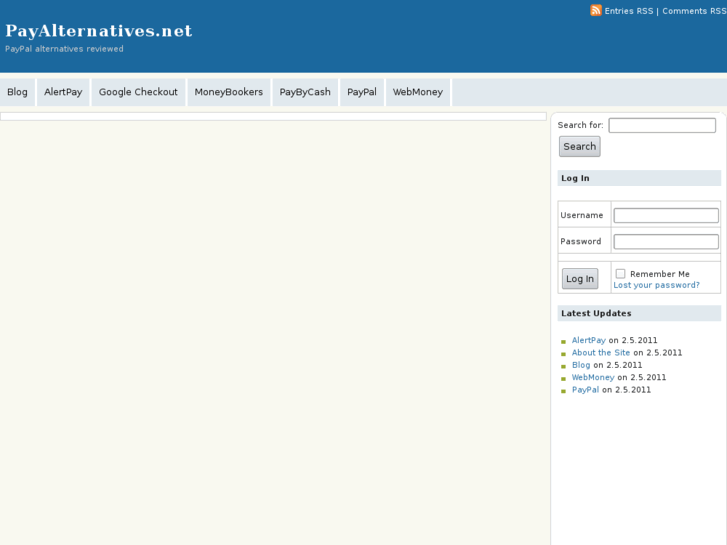Screen dimensions: 727x545
Task: Select MoneyBookers in navigation
Action: tap(229, 92)
